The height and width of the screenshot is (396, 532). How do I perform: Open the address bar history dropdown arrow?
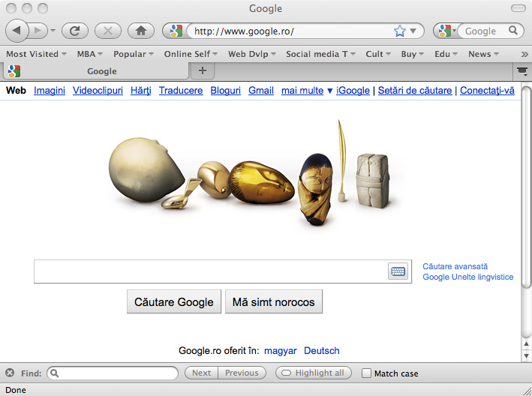413,31
